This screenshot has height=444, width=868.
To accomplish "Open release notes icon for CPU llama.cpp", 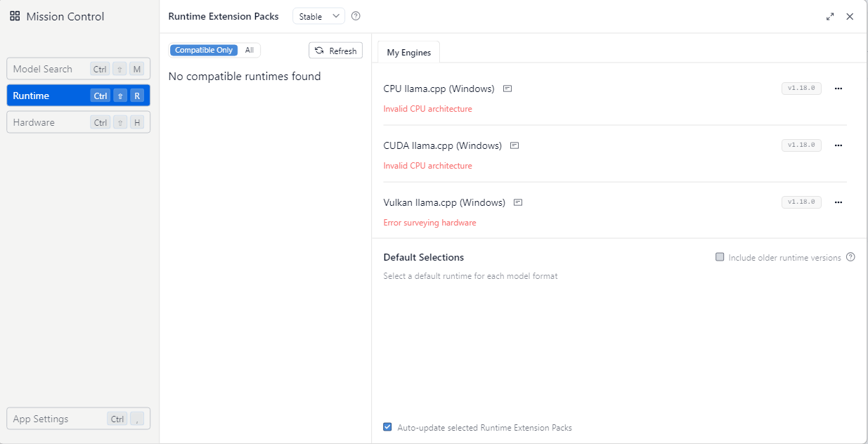I will click(507, 89).
